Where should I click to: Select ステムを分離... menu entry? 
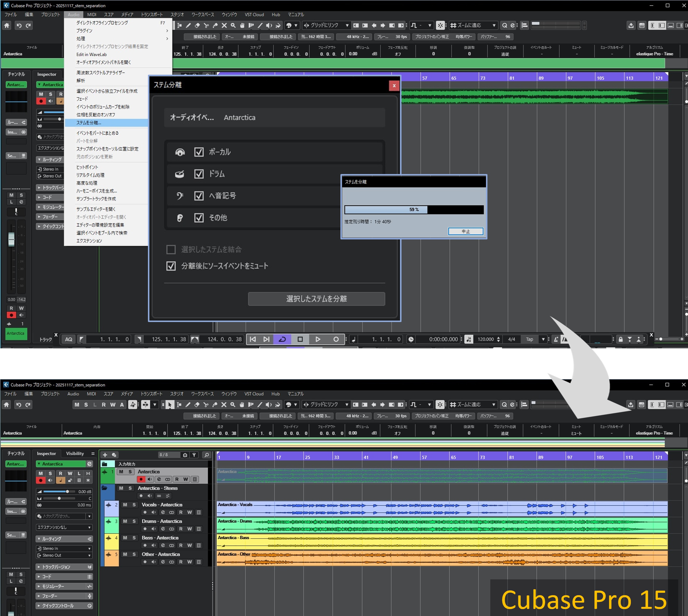coord(89,123)
